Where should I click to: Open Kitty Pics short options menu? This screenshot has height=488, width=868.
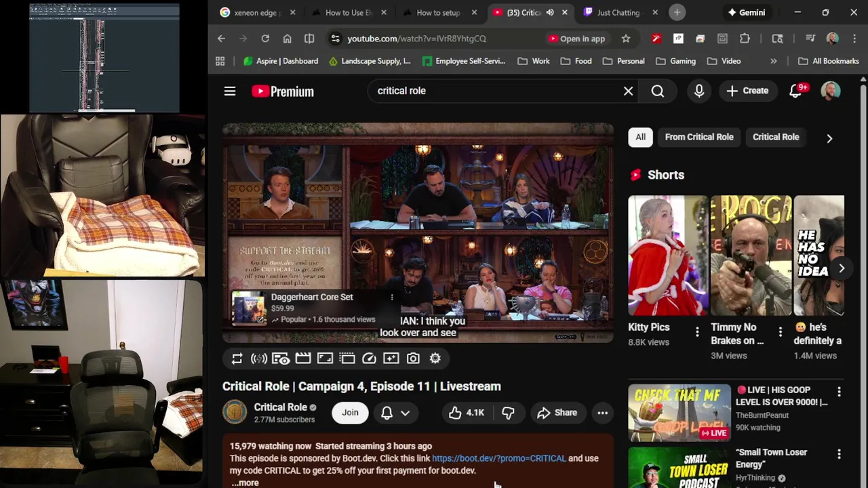tap(697, 332)
